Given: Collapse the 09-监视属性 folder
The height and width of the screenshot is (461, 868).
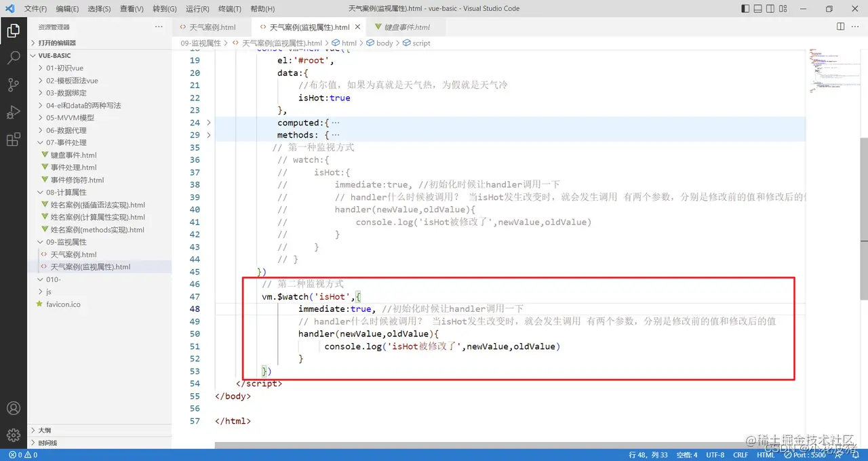Looking at the screenshot, I should (x=99, y=242).
